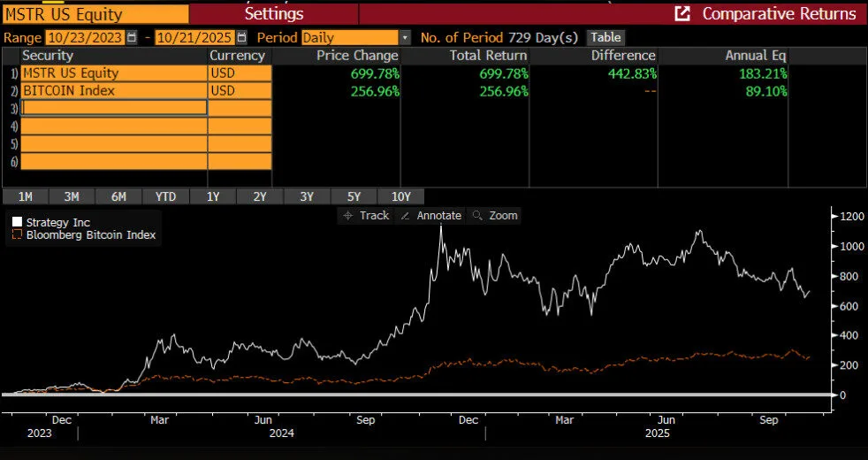Select the Annotate pencil tool

(x=406, y=216)
